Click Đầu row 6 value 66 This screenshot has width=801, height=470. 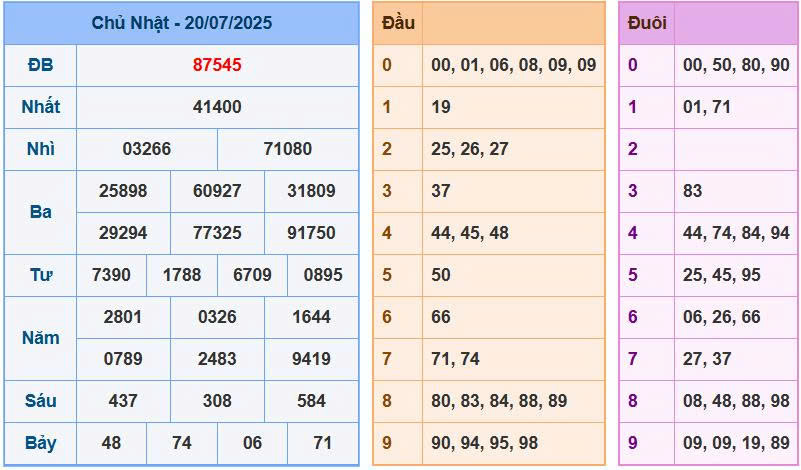point(440,316)
